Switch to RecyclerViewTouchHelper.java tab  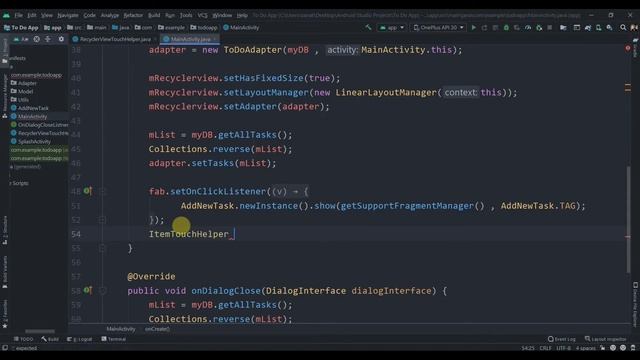[115, 39]
